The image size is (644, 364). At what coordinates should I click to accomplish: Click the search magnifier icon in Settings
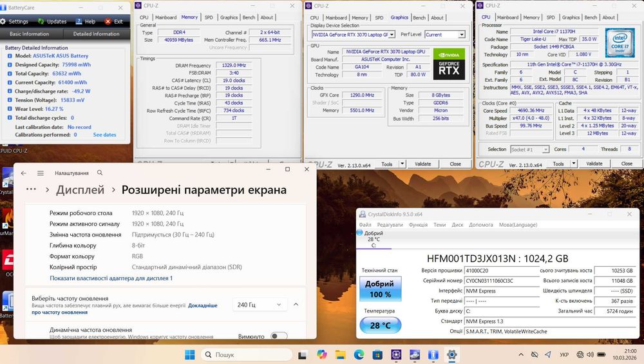100,173
